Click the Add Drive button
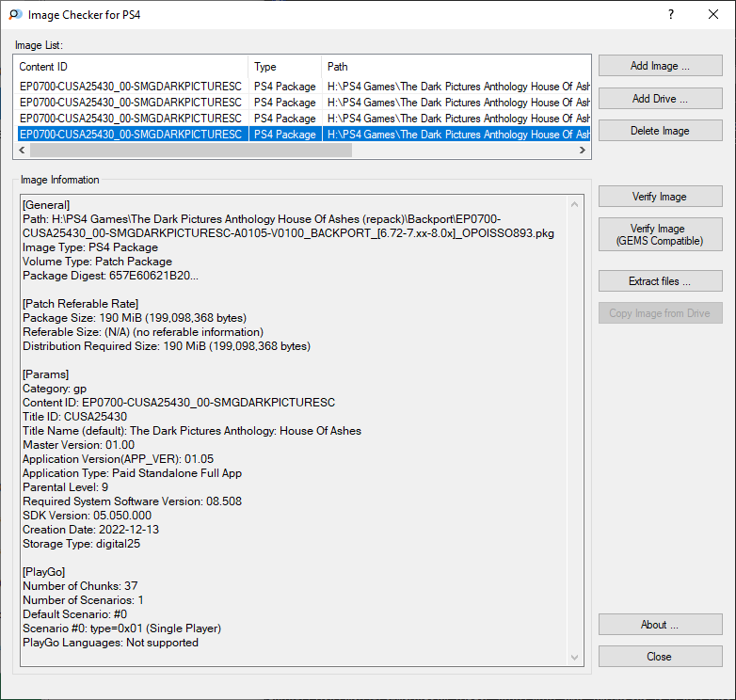736x700 pixels. 660,99
